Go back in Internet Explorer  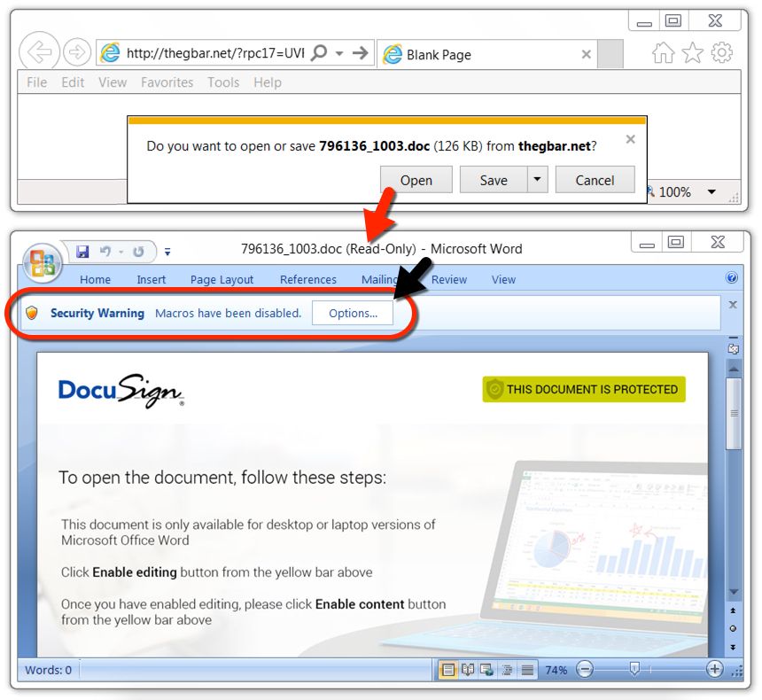[39, 51]
